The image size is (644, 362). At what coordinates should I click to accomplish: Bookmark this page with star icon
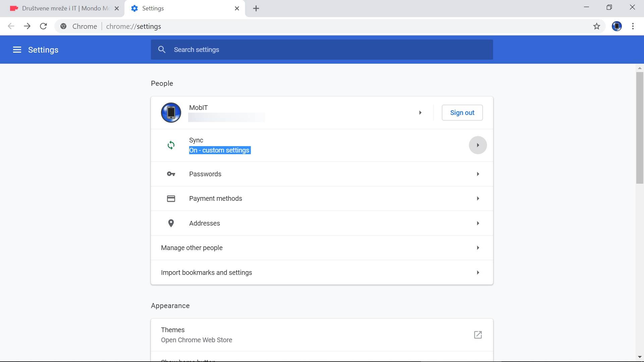click(x=596, y=26)
